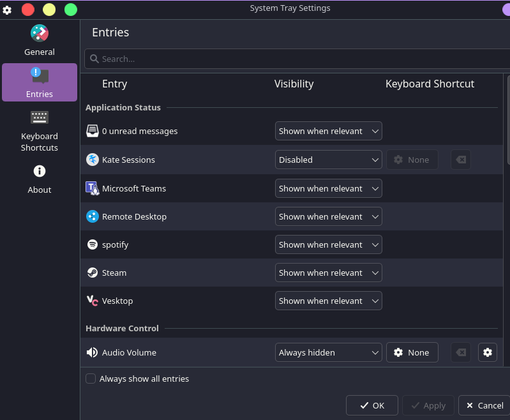510x420 pixels.
Task: Enable Always show all entries checkbox
Action: point(91,379)
